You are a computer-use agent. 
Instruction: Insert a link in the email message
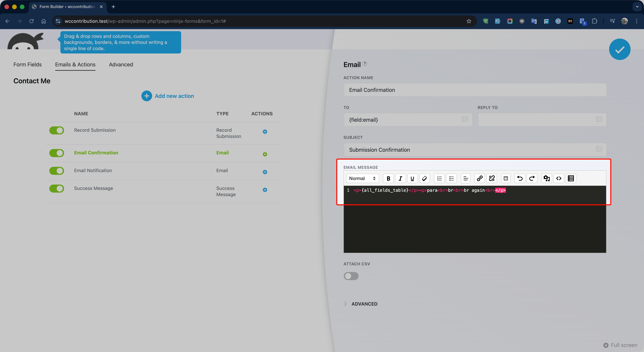(x=479, y=178)
